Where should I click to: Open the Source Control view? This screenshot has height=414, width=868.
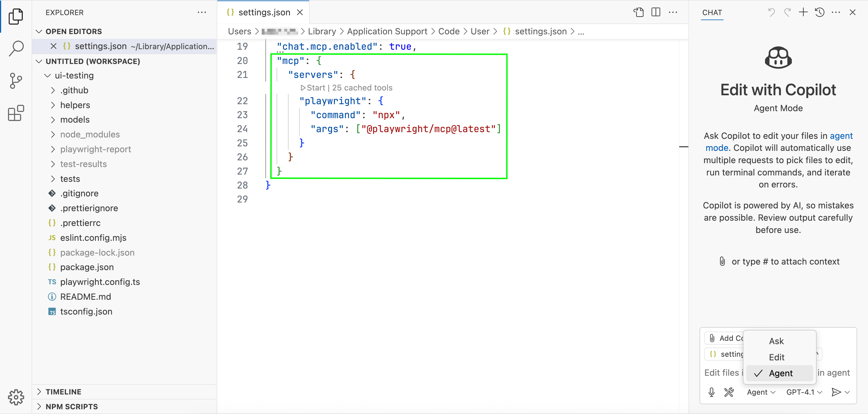(16, 81)
